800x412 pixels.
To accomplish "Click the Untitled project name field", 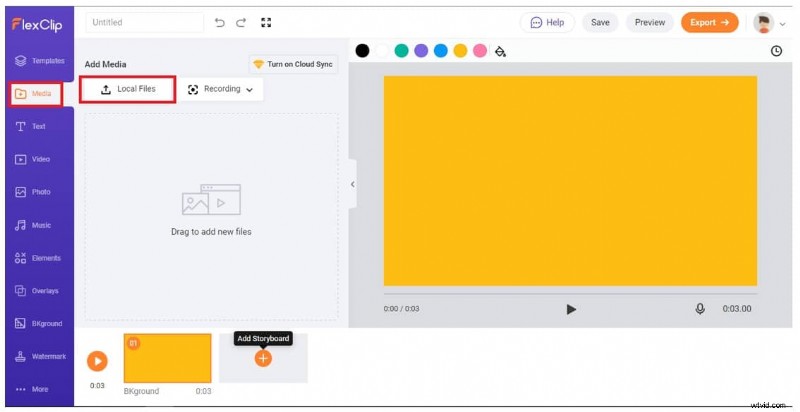I will click(144, 22).
